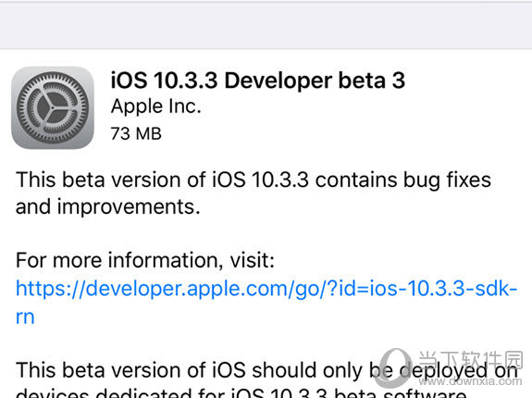Open the developer.apple.com iOS 10.3.3 SDK link
532x398 pixels.
[x=266, y=303]
